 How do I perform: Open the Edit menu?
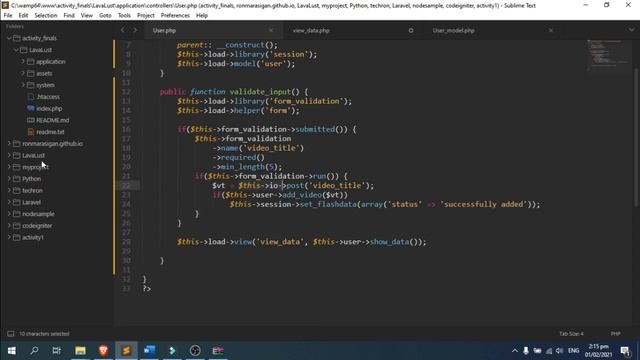23,16
